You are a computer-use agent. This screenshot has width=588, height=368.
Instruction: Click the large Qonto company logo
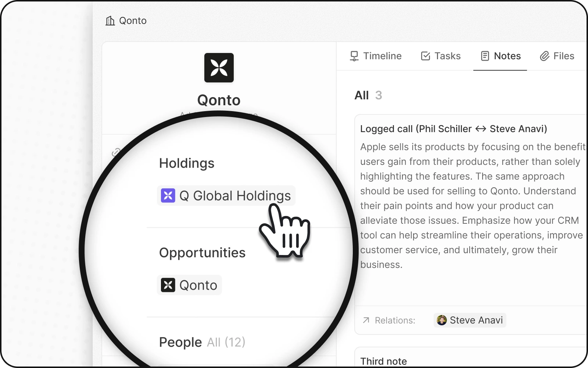coord(219,68)
